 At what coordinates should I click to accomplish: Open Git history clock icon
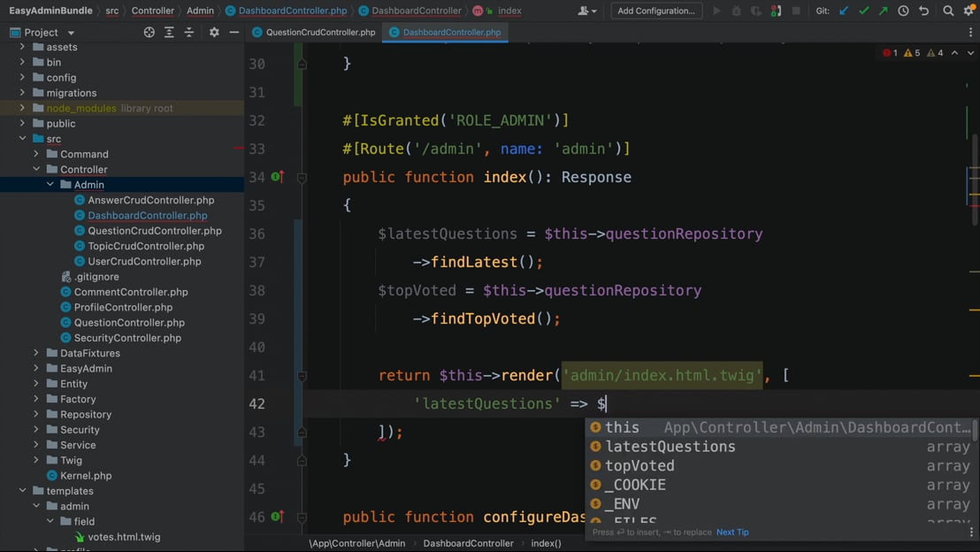tap(903, 11)
